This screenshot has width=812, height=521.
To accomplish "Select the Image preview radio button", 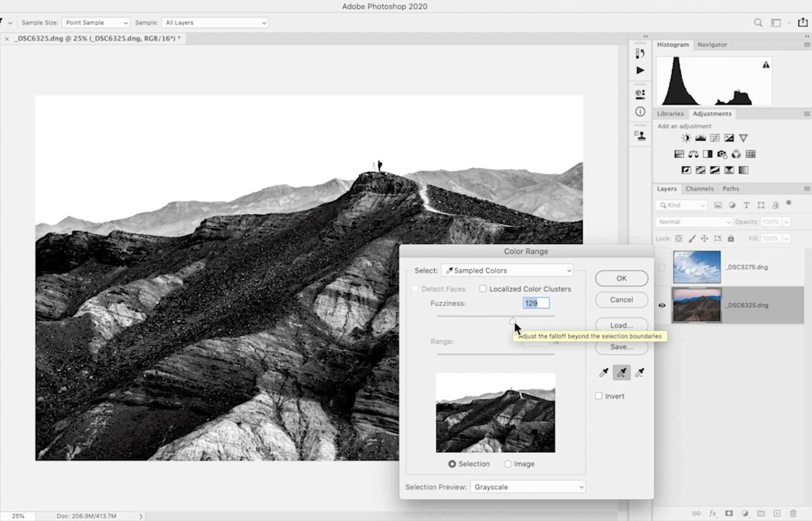I will (508, 464).
